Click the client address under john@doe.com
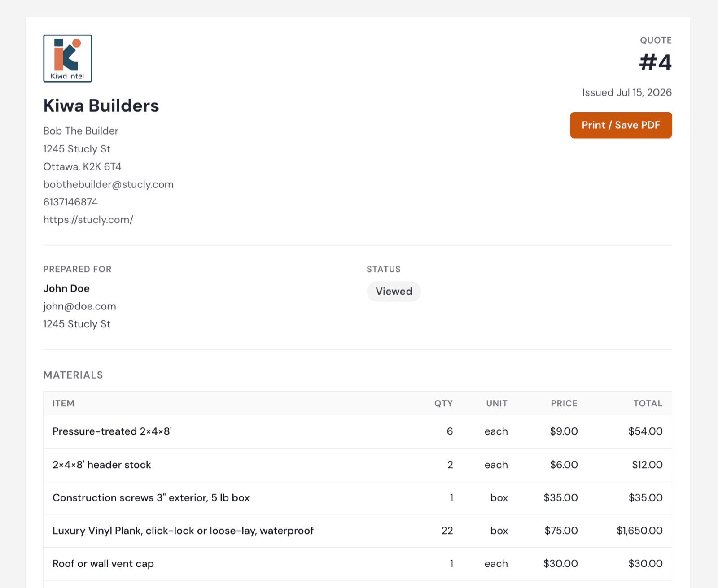Image resolution: width=718 pixels, height=588 pixels. [x=77, y=324]
